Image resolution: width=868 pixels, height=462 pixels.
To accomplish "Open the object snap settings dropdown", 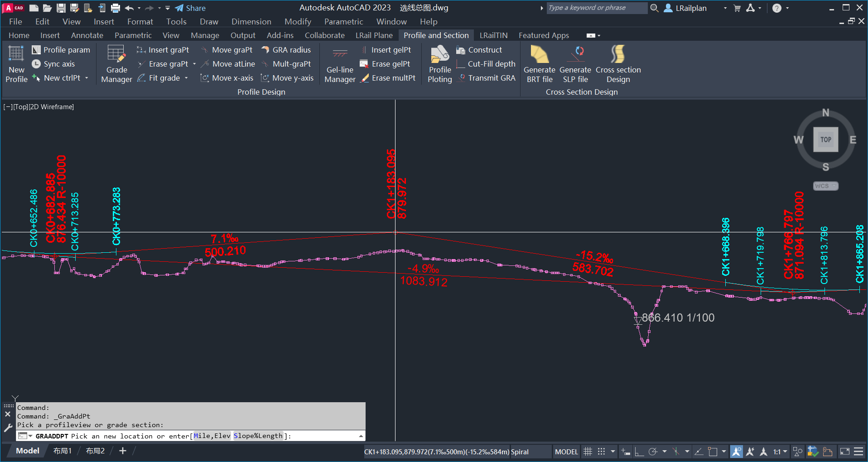I will click(724, 451).
